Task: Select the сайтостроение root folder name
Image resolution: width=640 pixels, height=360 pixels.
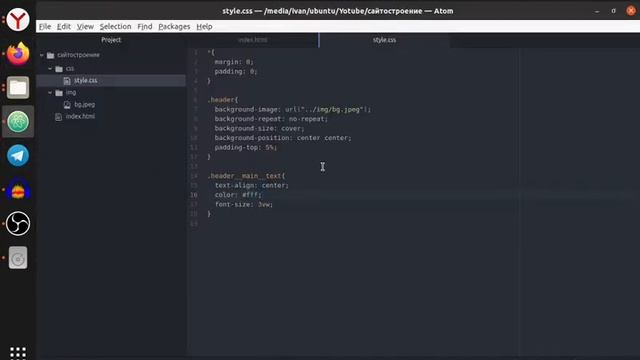Action: 78,55
